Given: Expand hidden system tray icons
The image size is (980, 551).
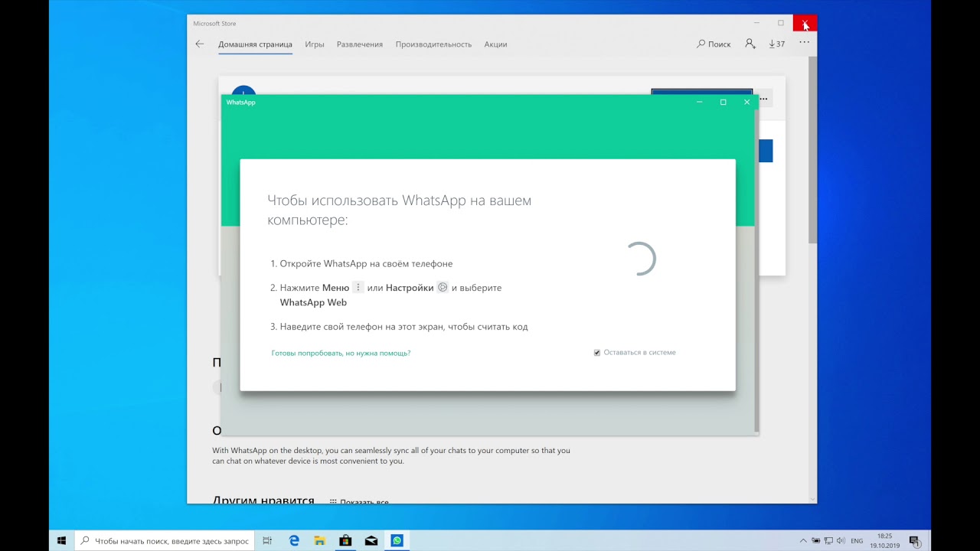Looking at the screenshot, I should point(803,540).
